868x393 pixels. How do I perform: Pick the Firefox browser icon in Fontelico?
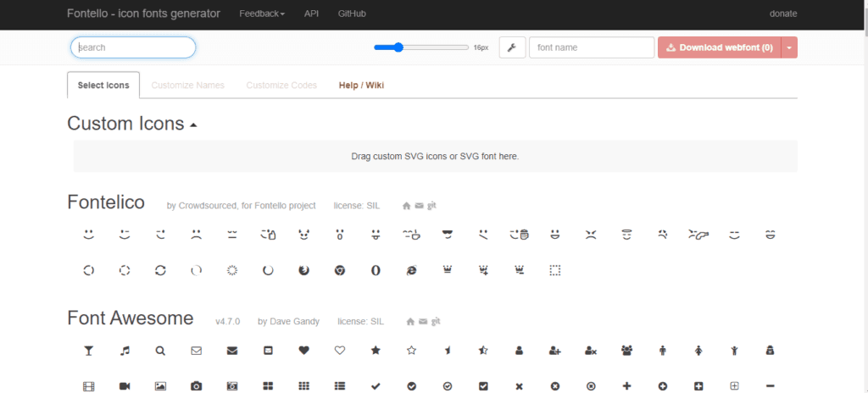point(304,270)
